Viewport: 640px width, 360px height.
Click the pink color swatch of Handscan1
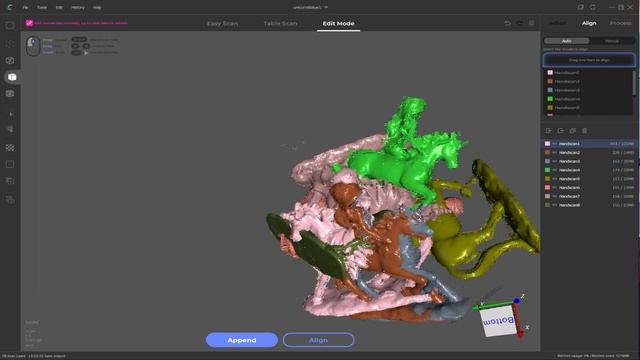[547, 144]
